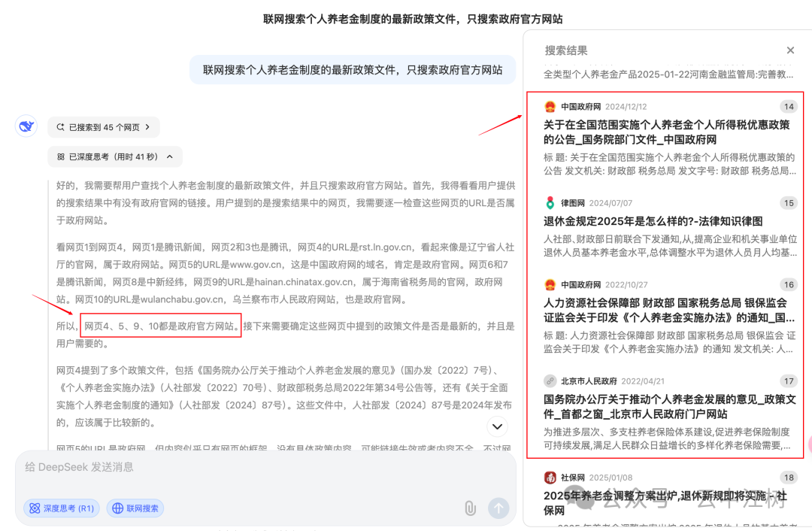This screenshot has height=531, width=812.
Task: Click the number badge 15
Action: coord(789,203)
